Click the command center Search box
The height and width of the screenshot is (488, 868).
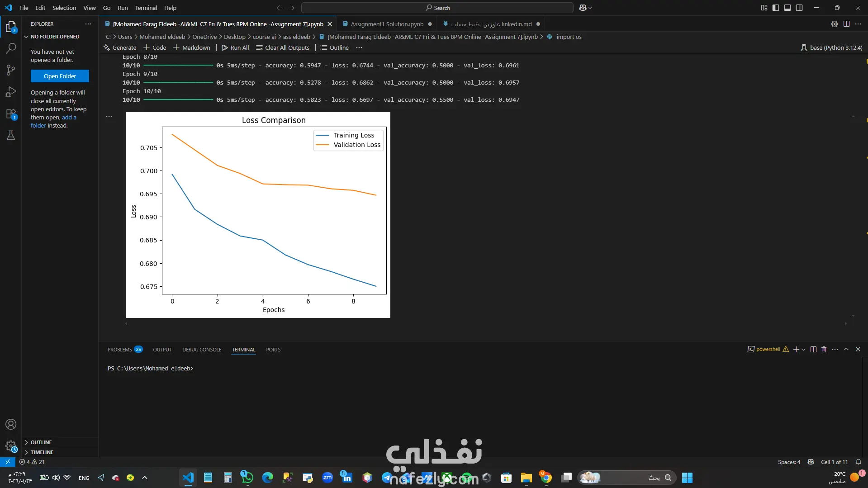[437, 8]
